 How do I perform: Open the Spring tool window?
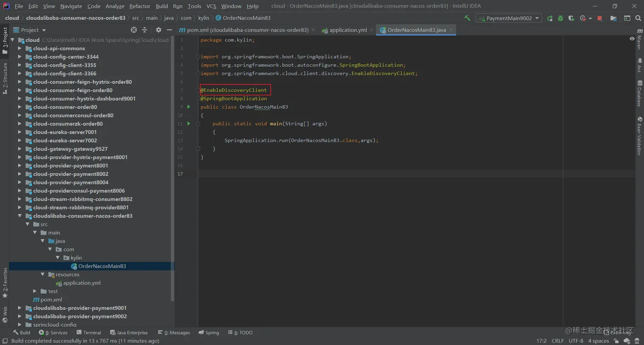[x=208, y=333]
